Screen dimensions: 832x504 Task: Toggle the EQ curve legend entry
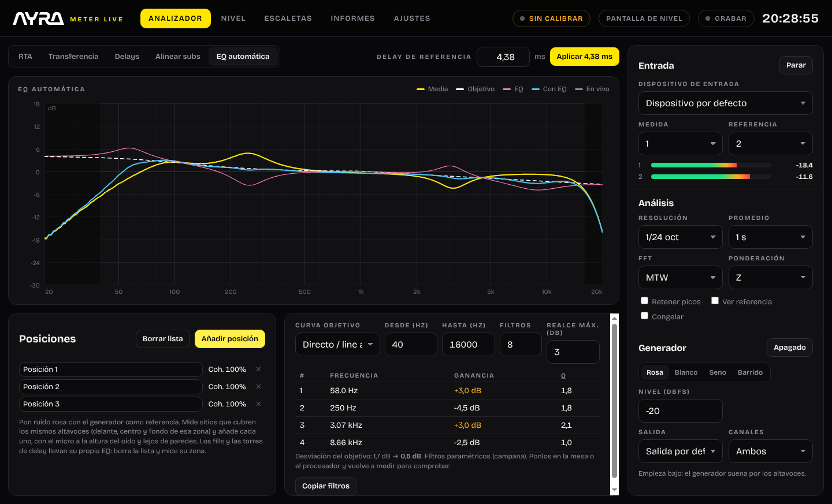pyautogui.click(x=513, y=89)
